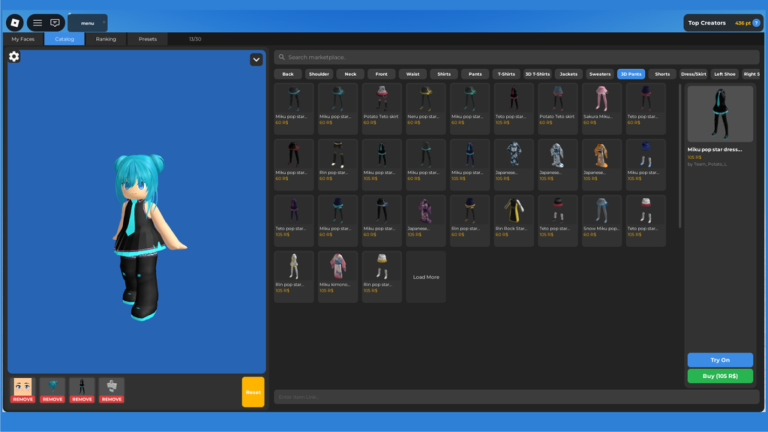Open the Ranking tab
Screen dimensions: 768x432
tap(106, 39)
